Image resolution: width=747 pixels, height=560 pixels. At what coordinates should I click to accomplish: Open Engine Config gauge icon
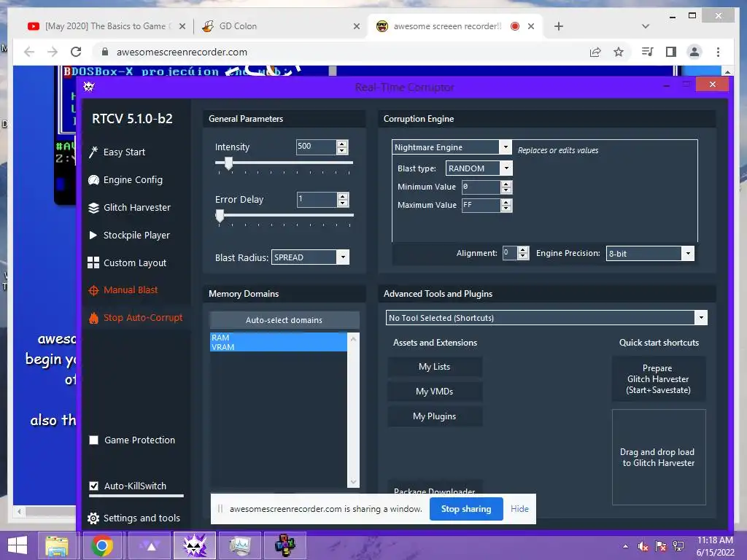click(93, 180)
